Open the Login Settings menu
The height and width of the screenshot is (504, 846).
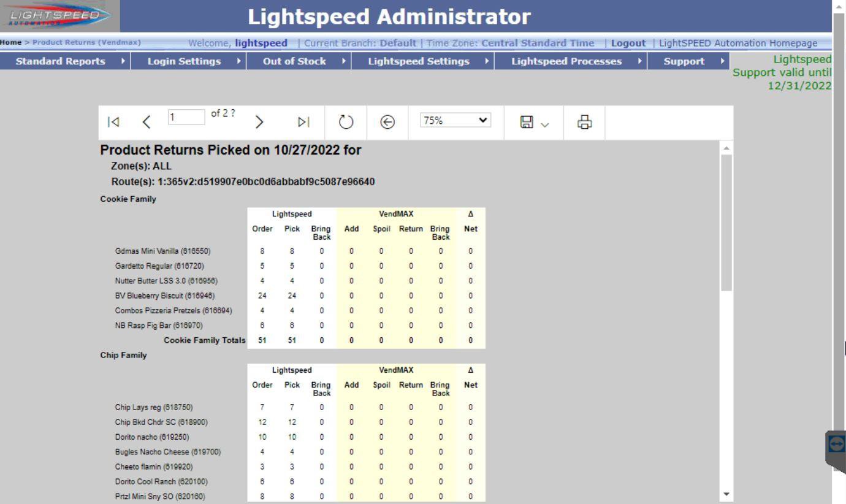point(188,61)
